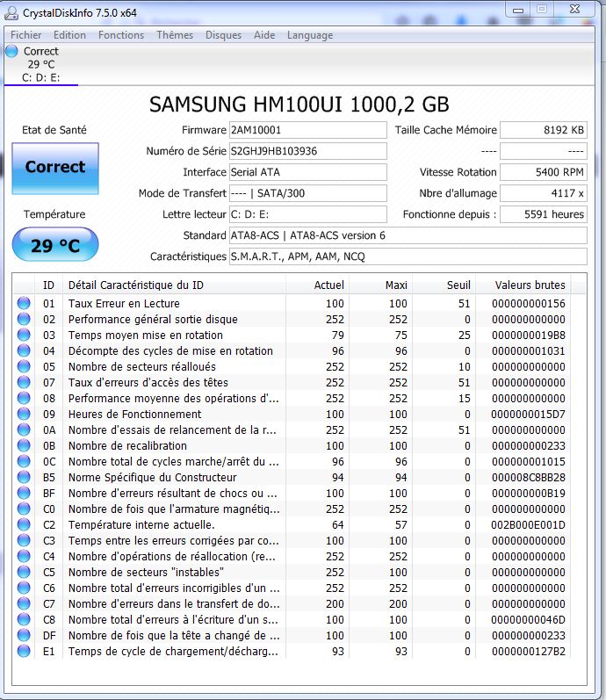Open the Aide menu
Screen dimensions: 606x700
264,35
